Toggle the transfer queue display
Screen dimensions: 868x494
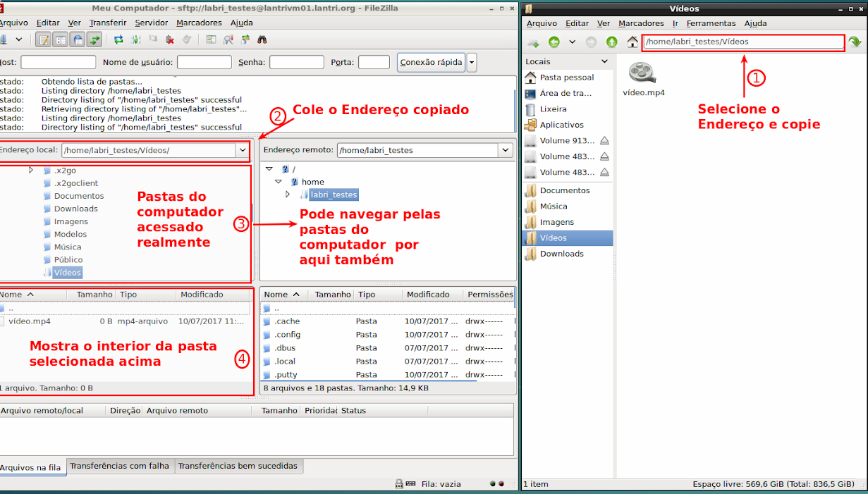point(94,40)
